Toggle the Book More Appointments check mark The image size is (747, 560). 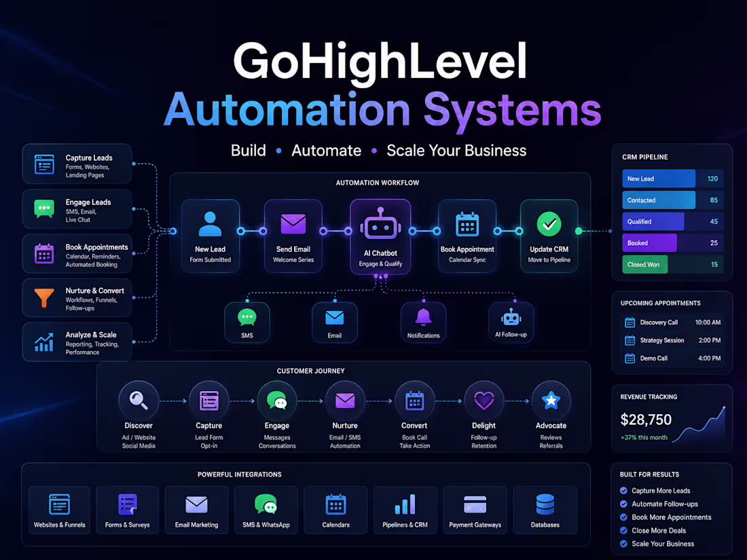623,517
